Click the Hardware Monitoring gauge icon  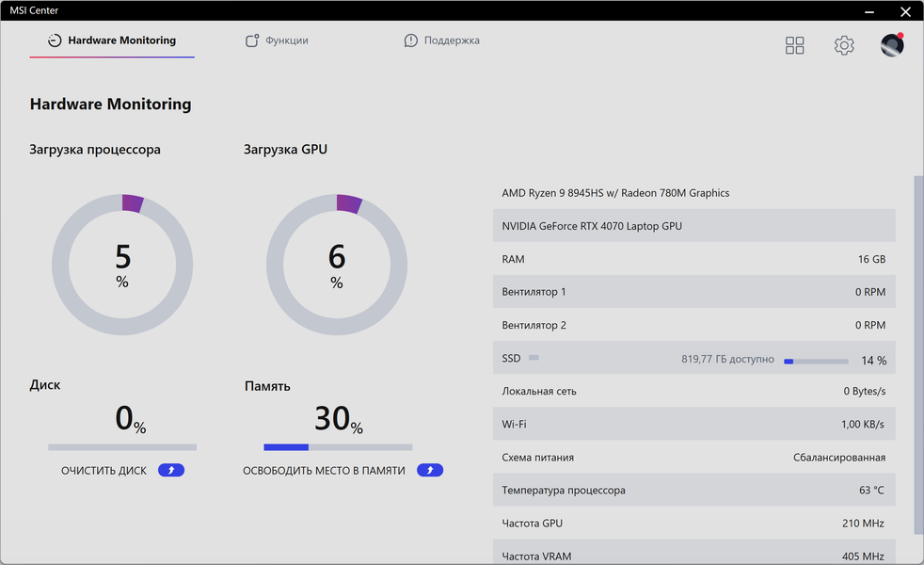point(55,40)
